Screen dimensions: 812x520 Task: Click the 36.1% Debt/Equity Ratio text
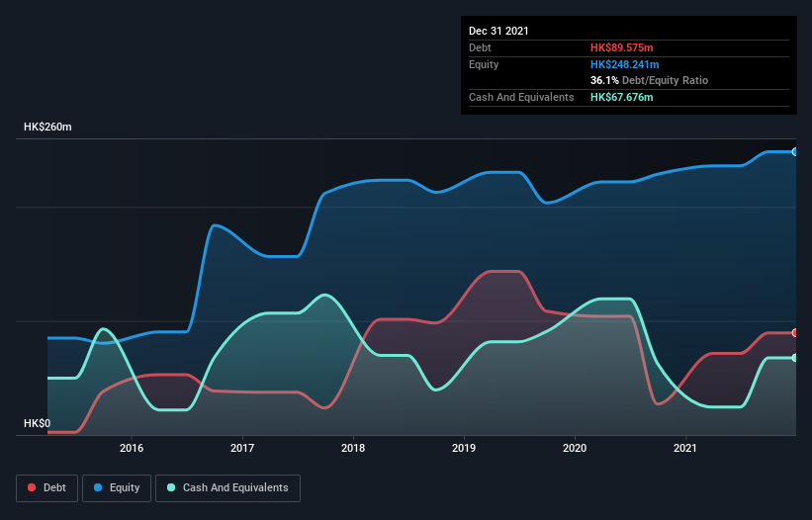[650, 80]
